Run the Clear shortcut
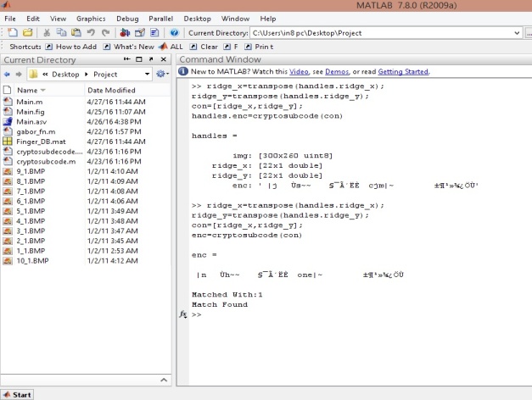Image resolution: width=532 pixels, height=400 pixels. click(204, 47)
